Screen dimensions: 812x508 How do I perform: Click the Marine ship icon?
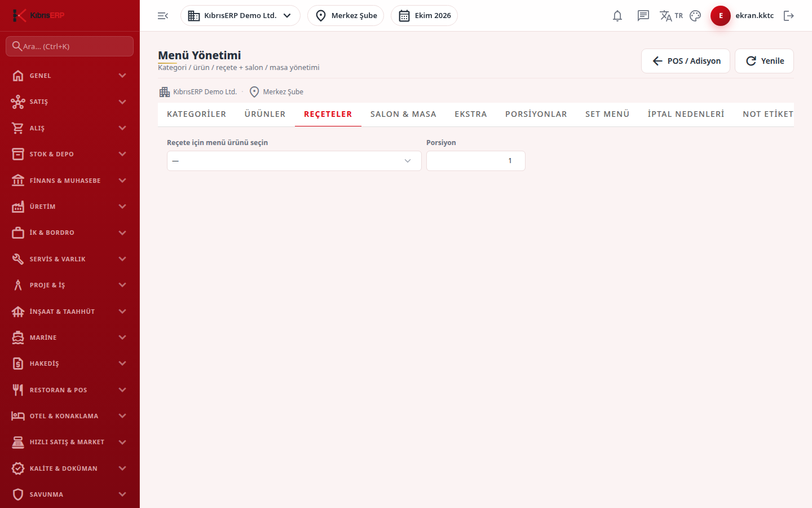[x=18, y=338]
